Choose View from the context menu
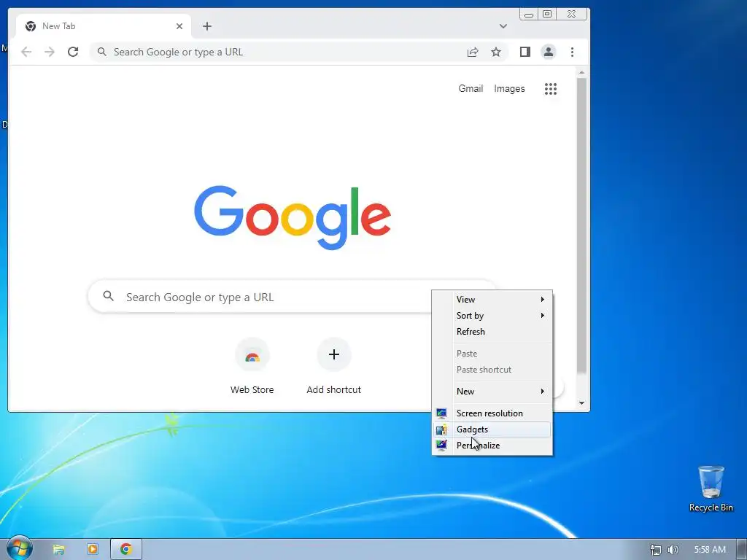Screen dimensions: 747x560 click(492, 300)
